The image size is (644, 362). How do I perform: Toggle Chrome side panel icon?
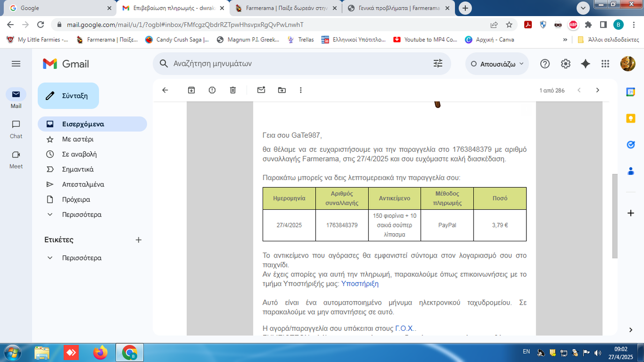(603, 25)
